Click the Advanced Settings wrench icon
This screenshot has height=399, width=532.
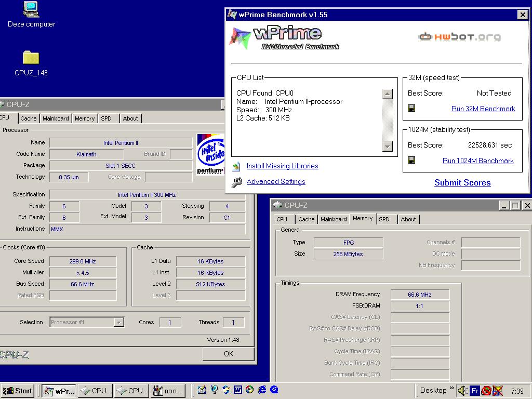click(x=236, y=182)
